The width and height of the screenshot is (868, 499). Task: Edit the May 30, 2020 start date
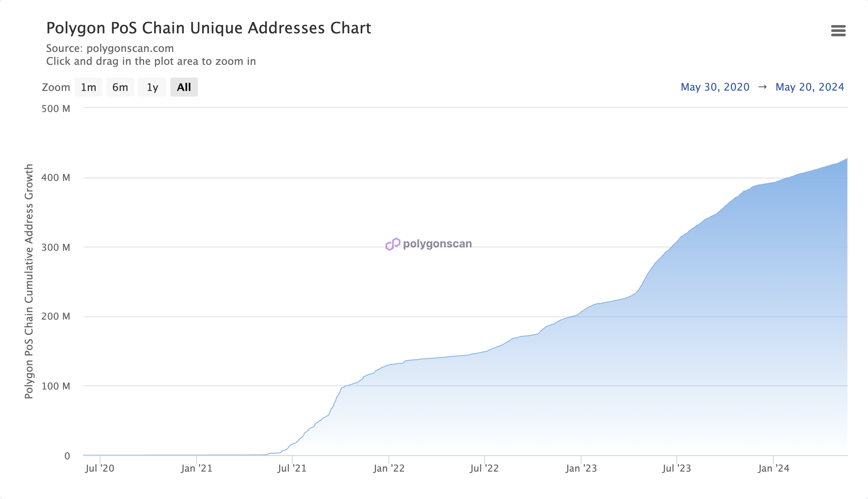(715, 87)
